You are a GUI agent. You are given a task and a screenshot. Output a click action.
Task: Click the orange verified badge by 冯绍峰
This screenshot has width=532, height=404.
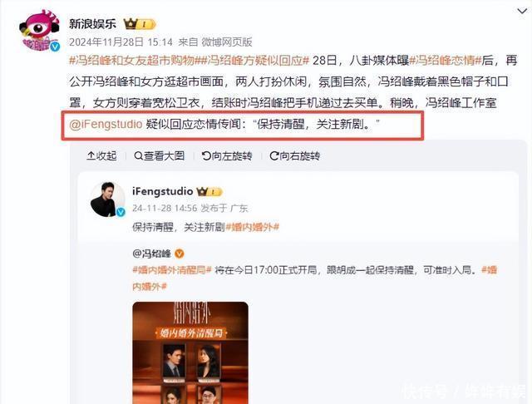coord(180,254)
